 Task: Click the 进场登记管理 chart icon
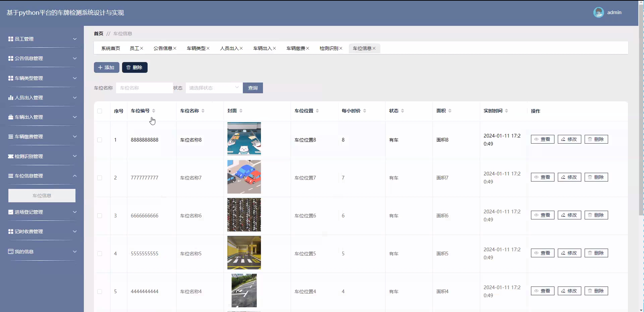[11, 212]
